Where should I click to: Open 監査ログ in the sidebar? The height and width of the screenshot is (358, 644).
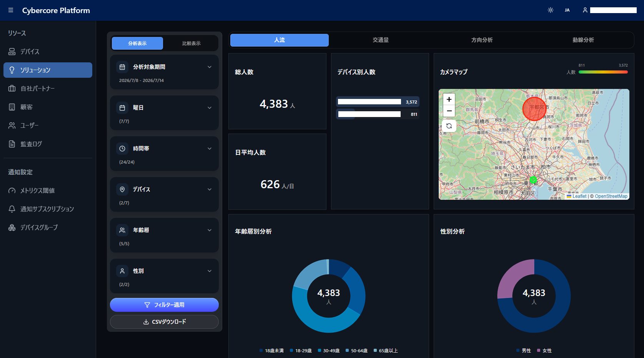(x=48, y=144)
